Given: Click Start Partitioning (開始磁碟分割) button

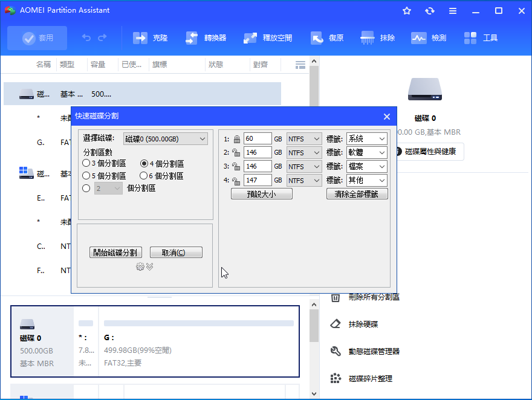Looking at the screenshot, I should pyautogui.click(x=115, y=253).
